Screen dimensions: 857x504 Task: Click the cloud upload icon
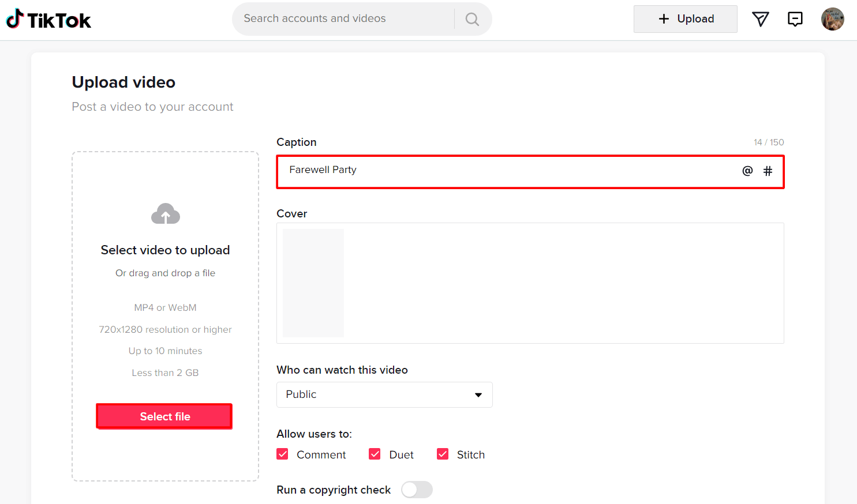[165, 213]
